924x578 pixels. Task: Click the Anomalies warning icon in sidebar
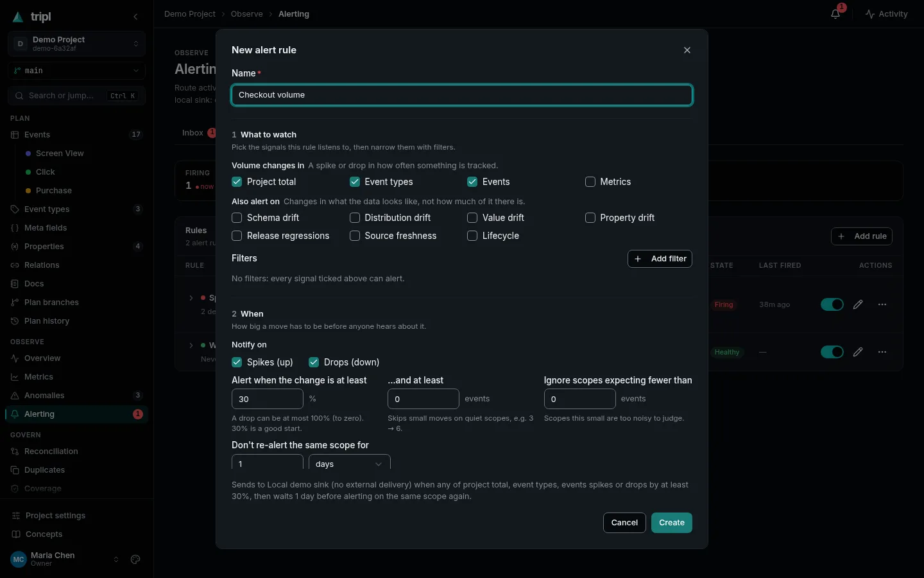point(15,396)
